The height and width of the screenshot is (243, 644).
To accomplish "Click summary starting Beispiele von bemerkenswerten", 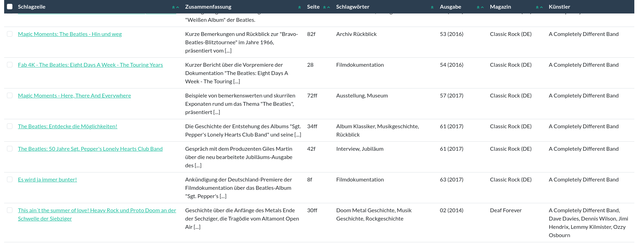I will pyautogui.click(x=240, y=104).
